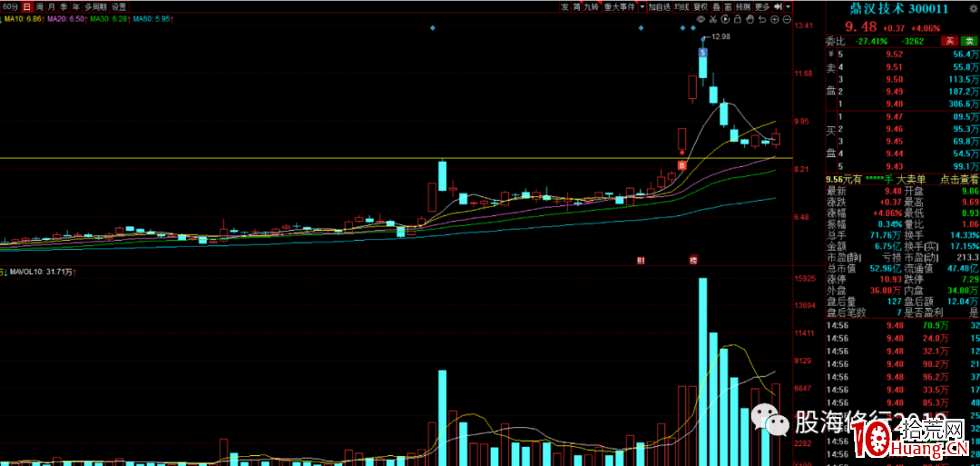
Task: Click the 预测 forecast button
Action: click(743, 7)
